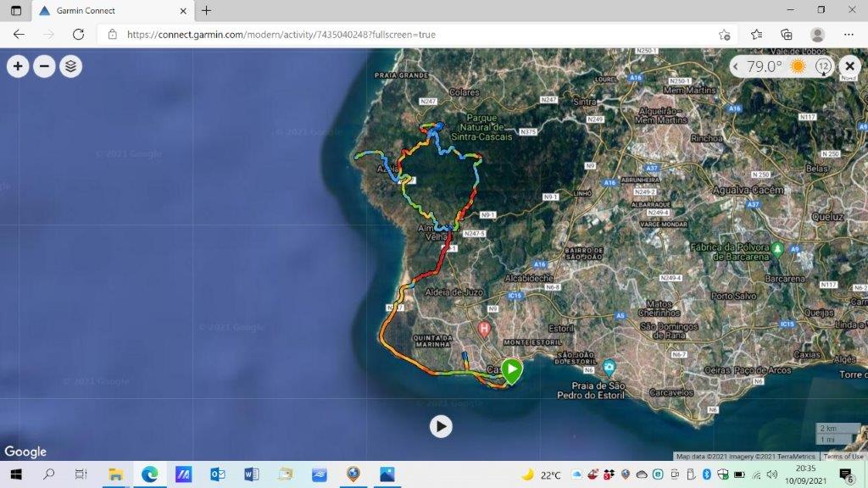Viewport: 868px width, 488px height.
Task: Open the notification center with 6 notifications
Action: click(846, 474)
